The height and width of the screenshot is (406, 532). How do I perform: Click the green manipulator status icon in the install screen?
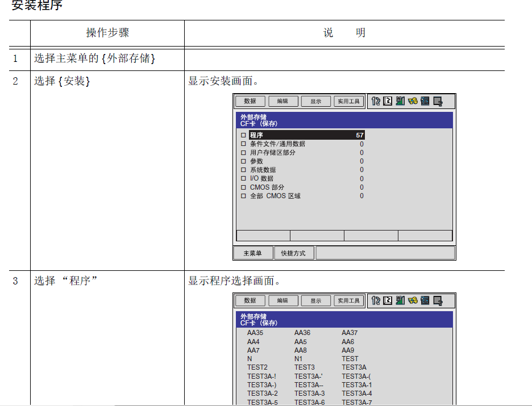pyautogui.click(x=400, y=101)
